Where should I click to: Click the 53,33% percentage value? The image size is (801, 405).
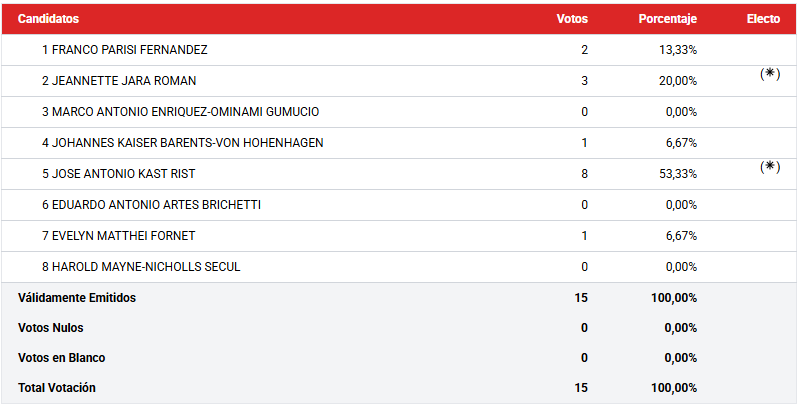tap(677, 174)
